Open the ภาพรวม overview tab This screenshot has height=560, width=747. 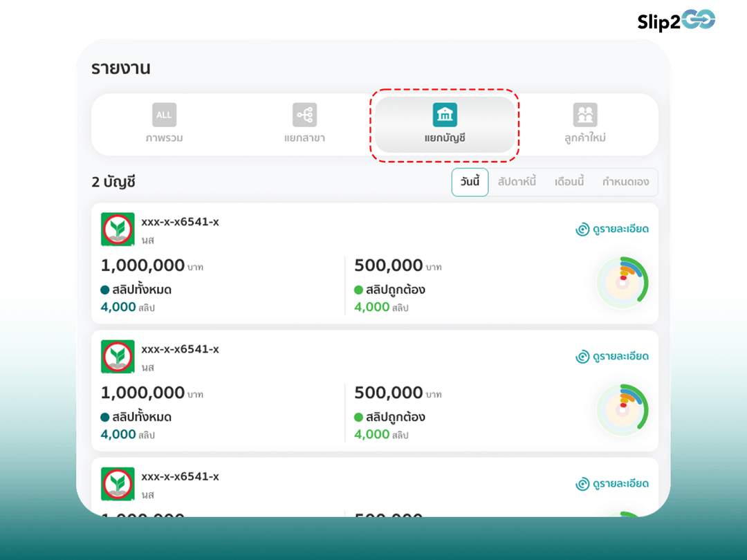click(164, 124)
